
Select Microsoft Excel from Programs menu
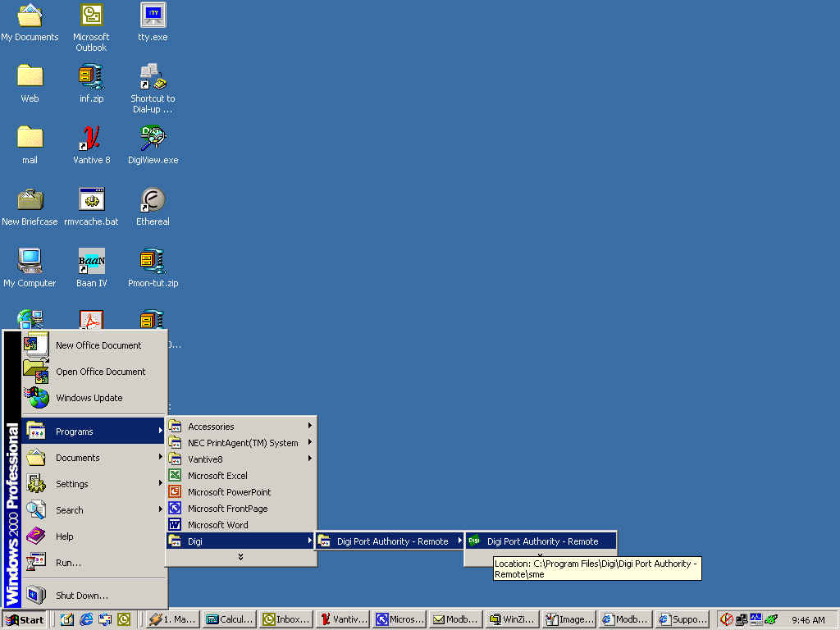coord(217,476)
